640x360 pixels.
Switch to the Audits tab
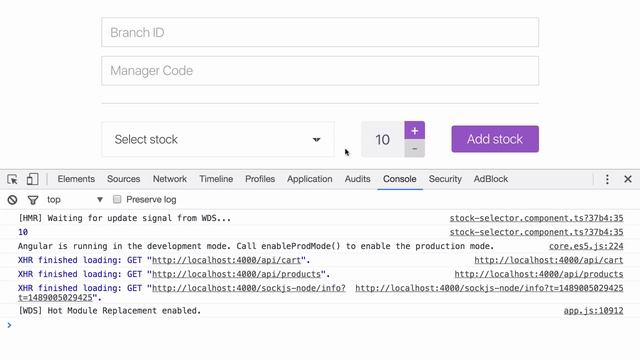[357, 179]
